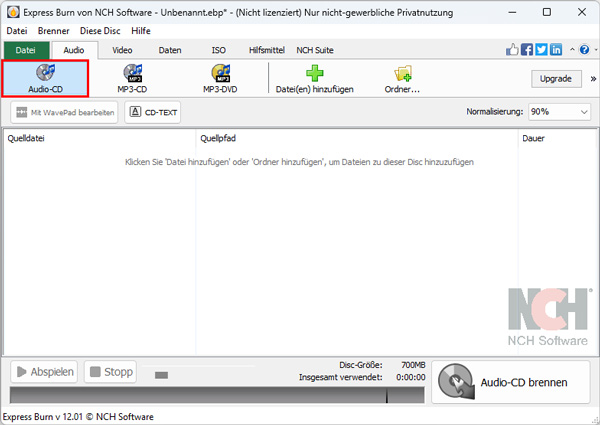Click the playback position slider thumb
Viewport: 600px width, 425px height.
(161, 375)
